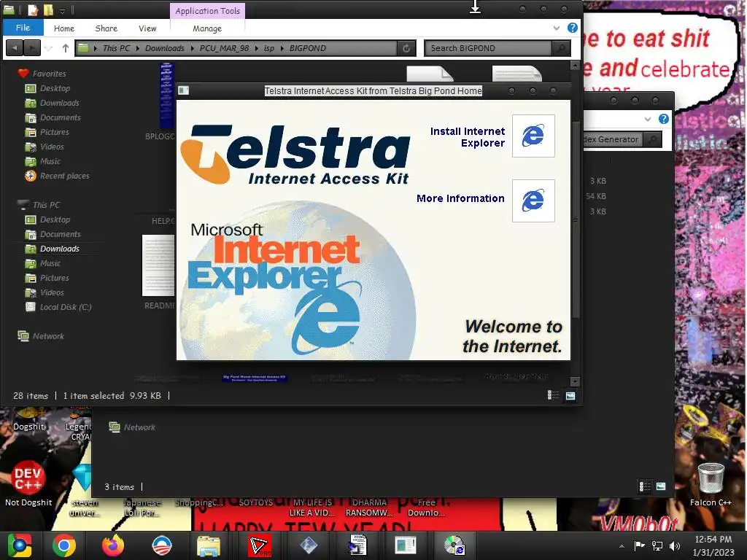Image resolution: width=747 pixels, height=560 pixels.
Task: Open Explorer help question mark icon
Action: pyautogui.click(x=572, y=28)
